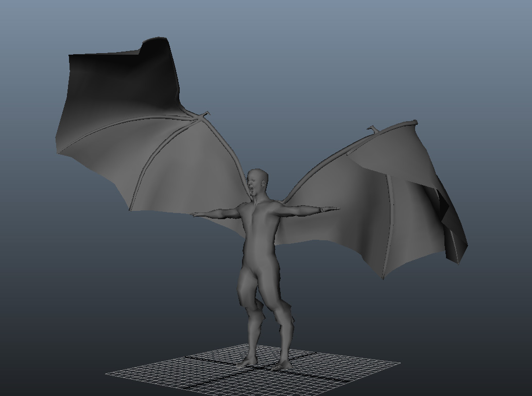Click the character's torso mesh
This screenshot has width=532, height=396.
click(x=261, y=234)
